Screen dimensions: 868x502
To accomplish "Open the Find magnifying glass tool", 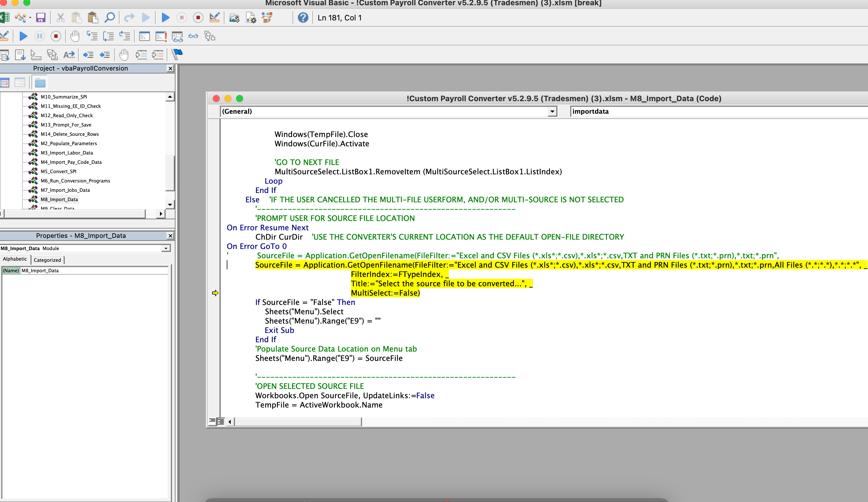I will coord(110,17).
